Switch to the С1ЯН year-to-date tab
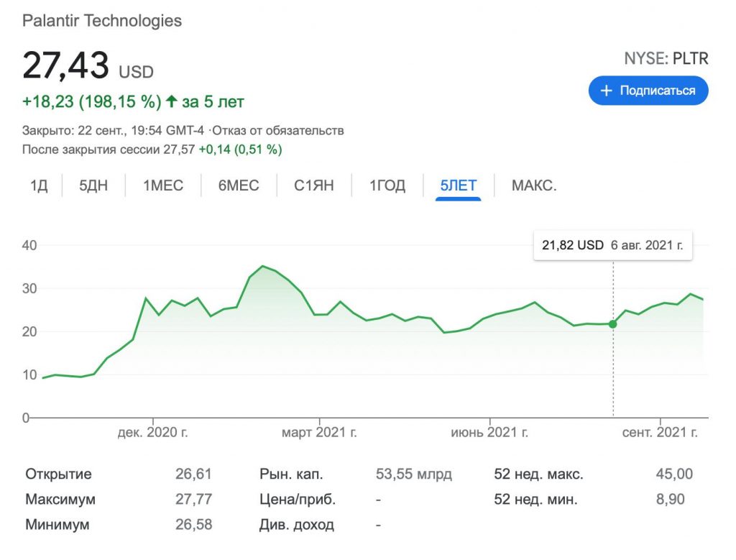The image size is (736, 560). (x=314, y=186)
